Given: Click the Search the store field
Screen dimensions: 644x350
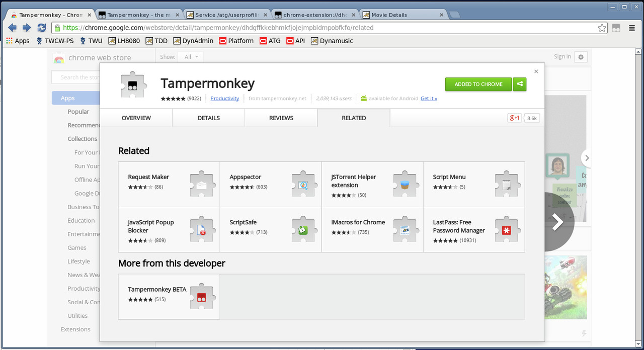Looking at the screenshot, I should [75, 77].
